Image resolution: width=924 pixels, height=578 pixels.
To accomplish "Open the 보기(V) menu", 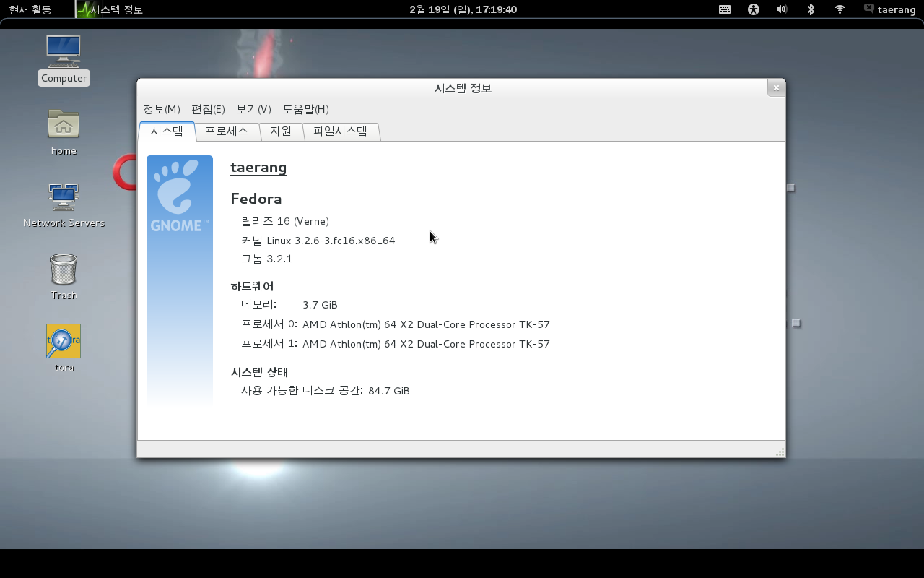I will (253, 109).
